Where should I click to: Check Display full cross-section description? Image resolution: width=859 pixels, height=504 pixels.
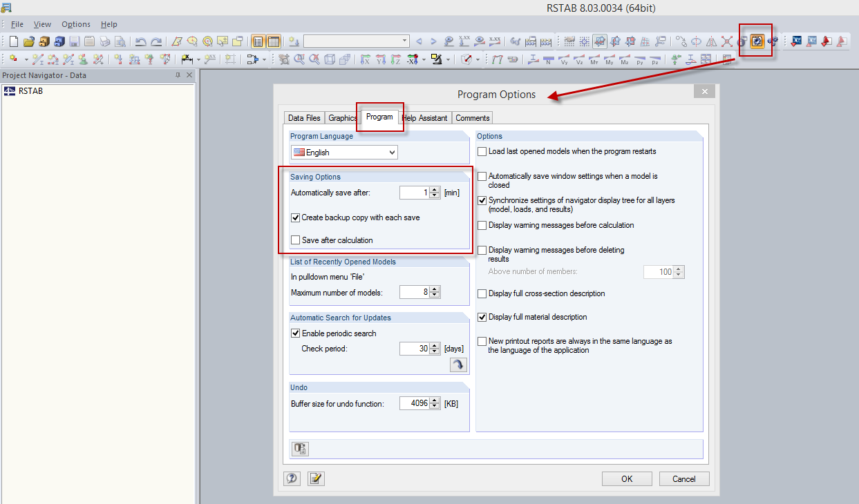[482, 293]
